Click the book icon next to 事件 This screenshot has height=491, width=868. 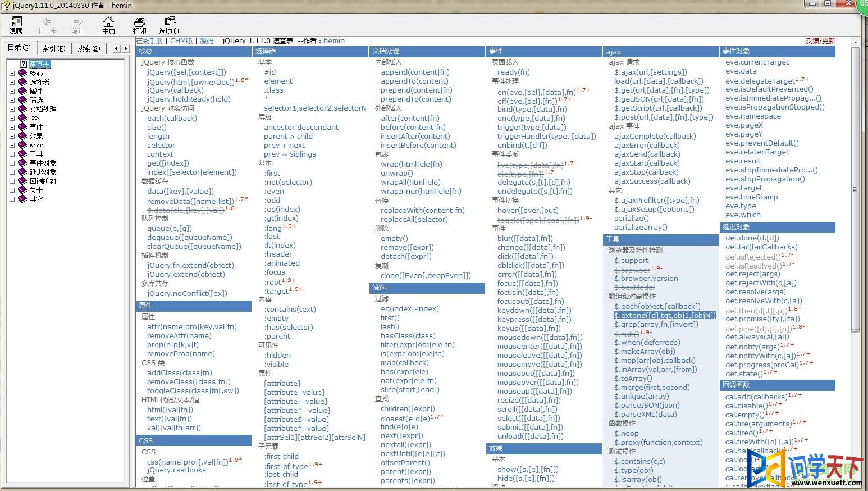(x=22, y=127)
